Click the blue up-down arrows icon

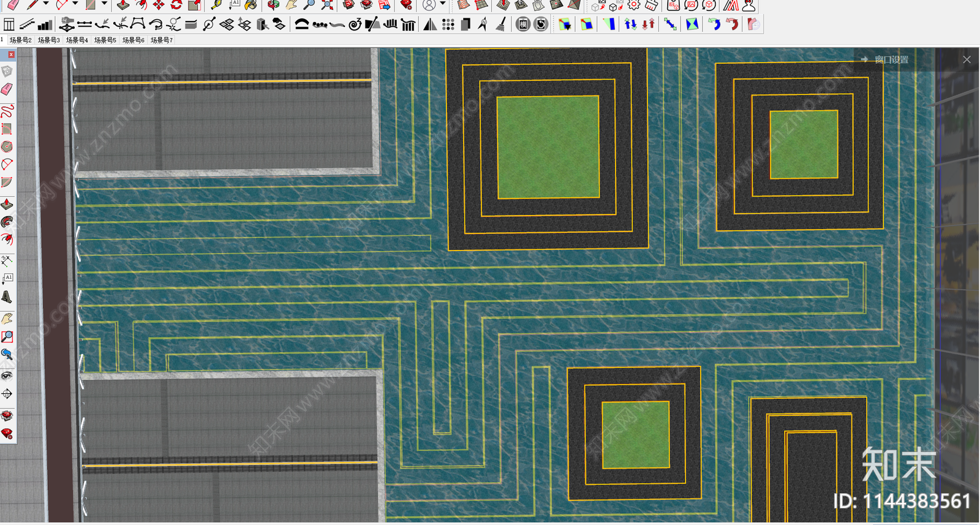pyautogui.click(x=630, y=25)
